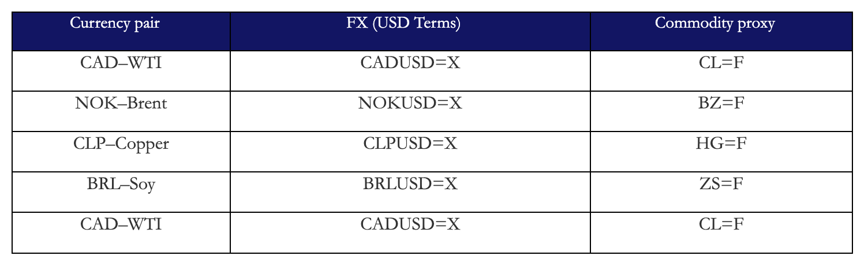Click the BRLUSD=X ticker cell
The height and width of the screenshot is (278, 868).
click(410, 184)
